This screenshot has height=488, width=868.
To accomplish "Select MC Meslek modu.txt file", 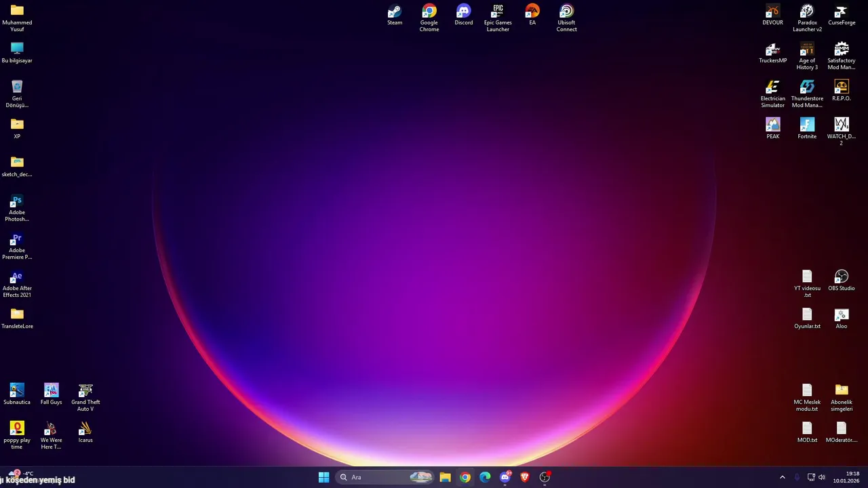I will click(807, 398).
